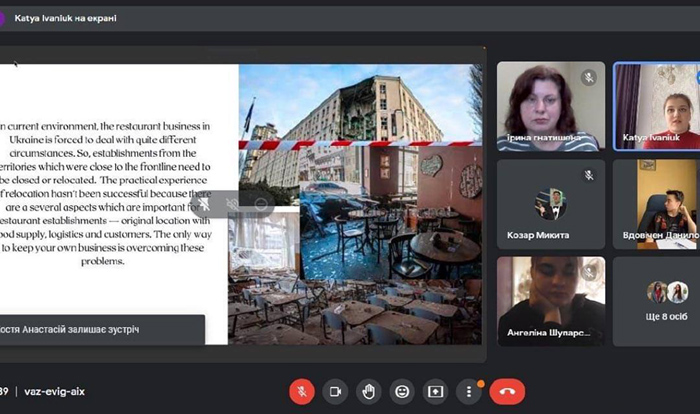Viewport: 700px width, 414px height.
Task: Click the guest leaving meeting notification
Action: pyautogui.click(x=102, y=330)
